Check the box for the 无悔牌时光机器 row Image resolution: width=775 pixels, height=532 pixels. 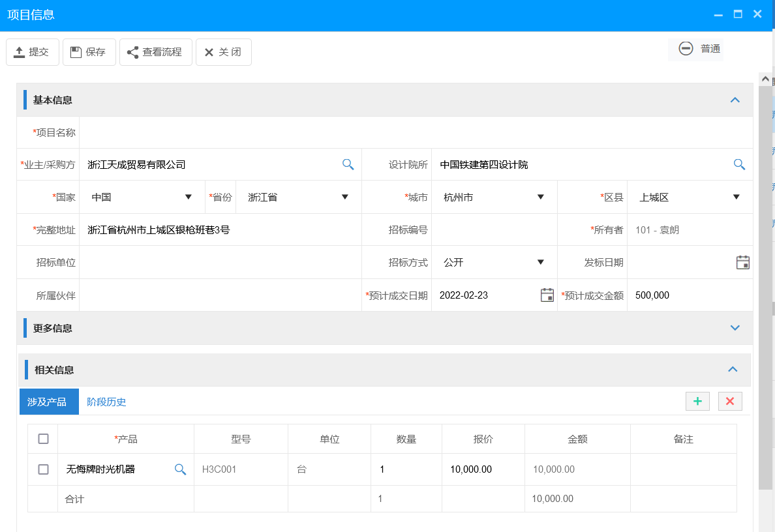(43, 469)
